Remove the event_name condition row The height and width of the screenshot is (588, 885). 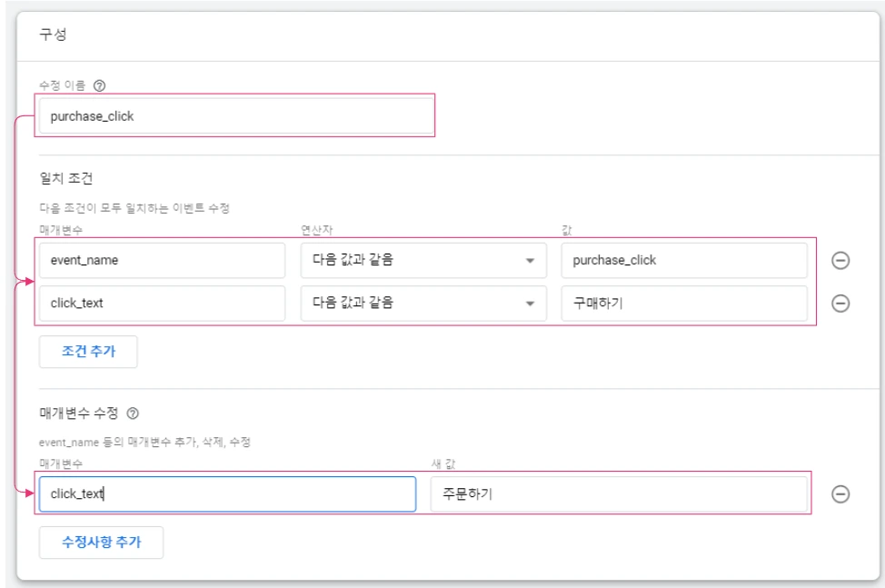[840, 261]
